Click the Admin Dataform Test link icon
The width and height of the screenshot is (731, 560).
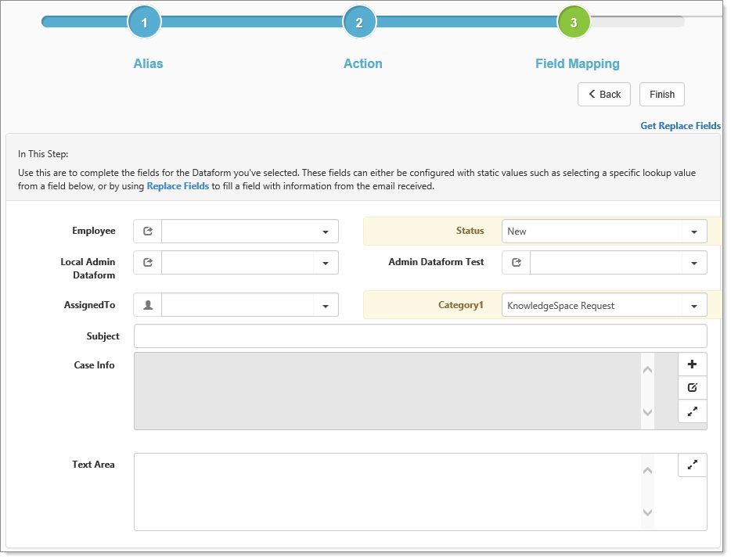click(516, 263)
